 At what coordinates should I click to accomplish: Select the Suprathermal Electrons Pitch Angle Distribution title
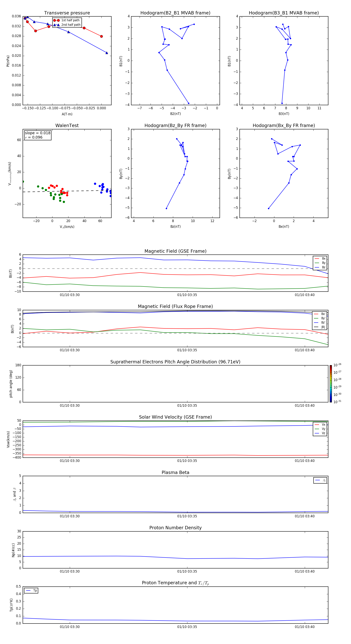click(175, 362)
